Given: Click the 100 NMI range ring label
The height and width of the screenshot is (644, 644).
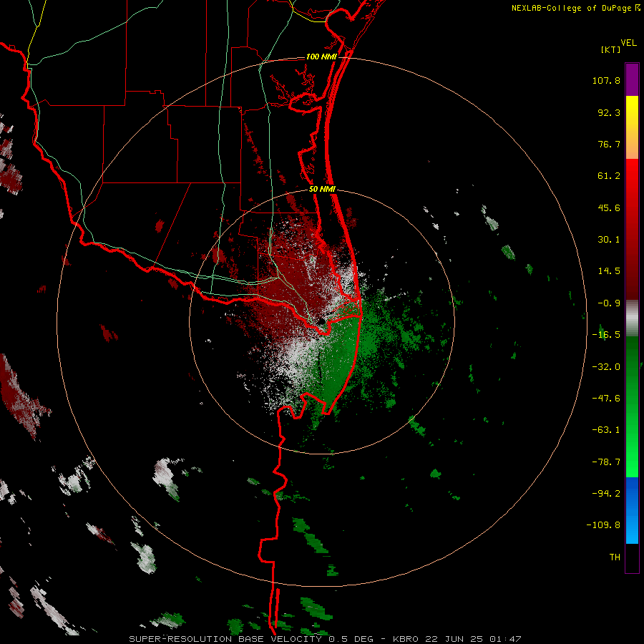Looking at the screenshot, I should [x=321, y=57].
